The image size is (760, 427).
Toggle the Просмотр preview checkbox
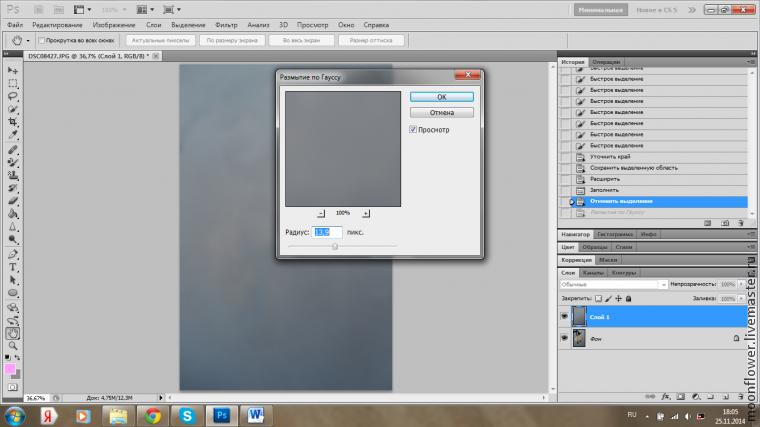[x=413, y=130]
